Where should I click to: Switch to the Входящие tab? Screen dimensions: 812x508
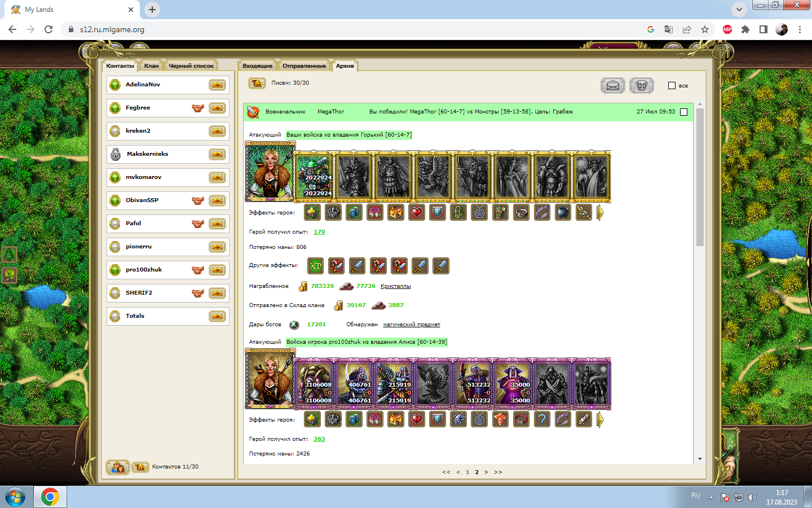[257, 66]
